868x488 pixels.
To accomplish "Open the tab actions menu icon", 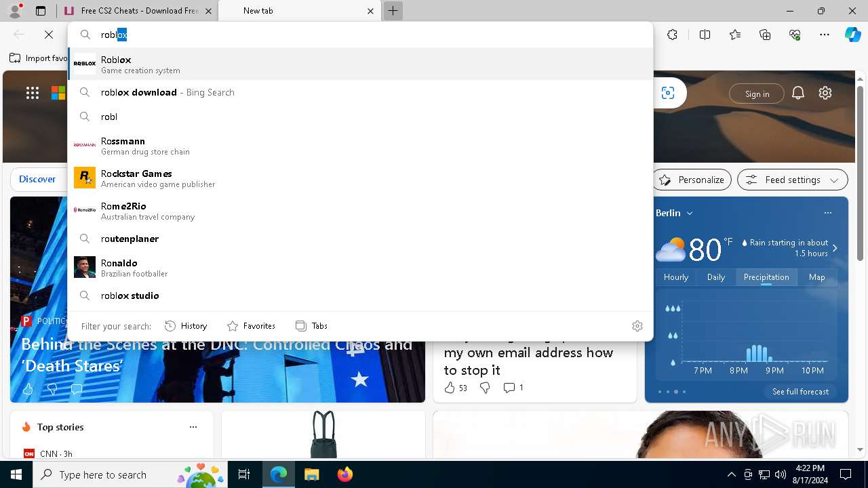I will [41, 11].
